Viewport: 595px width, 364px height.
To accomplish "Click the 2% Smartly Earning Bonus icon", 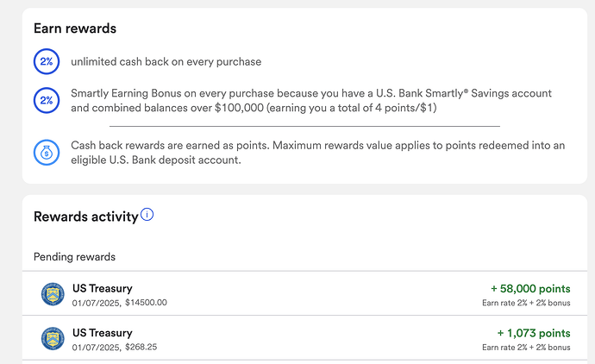I will pos(47,100).
